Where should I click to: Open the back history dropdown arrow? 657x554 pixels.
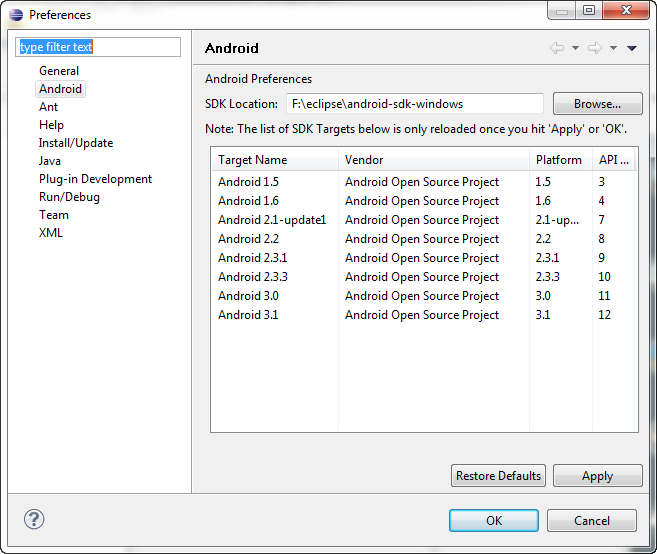(575, 48)
